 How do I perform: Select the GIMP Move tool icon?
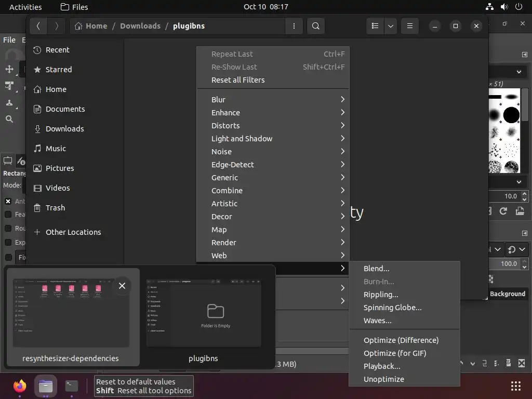[9, 70]
